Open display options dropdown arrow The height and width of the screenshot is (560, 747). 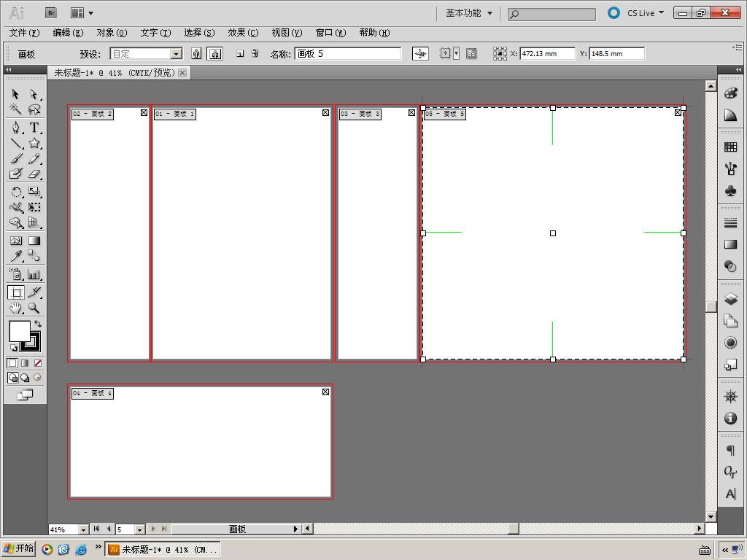[456, 54]
